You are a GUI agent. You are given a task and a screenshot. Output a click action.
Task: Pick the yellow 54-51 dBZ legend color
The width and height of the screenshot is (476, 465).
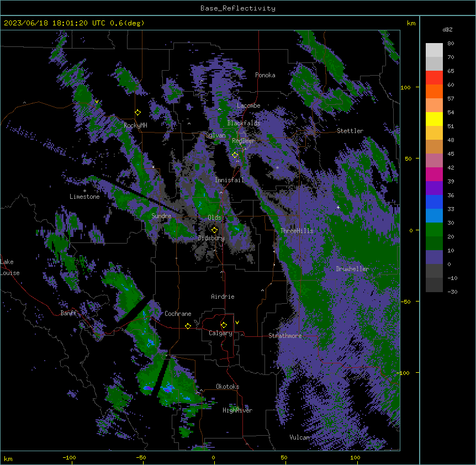[x=434, y=119]
